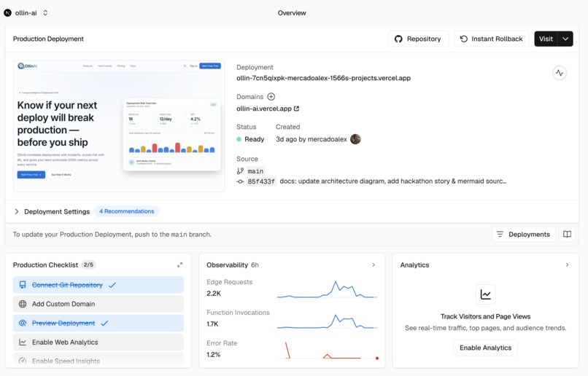
Task: Add a domain with the plus icon
Action: tap(271, 97)
